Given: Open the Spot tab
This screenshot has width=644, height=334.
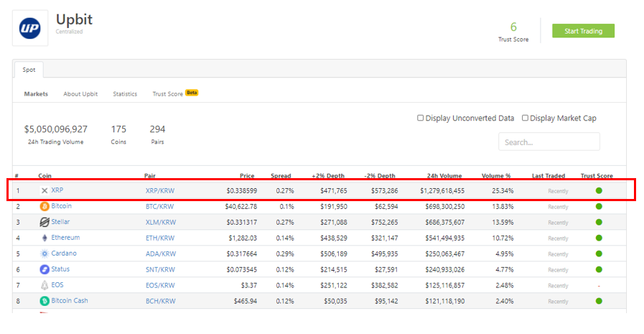Looking at the screenshot, I should tap(29, 70).
